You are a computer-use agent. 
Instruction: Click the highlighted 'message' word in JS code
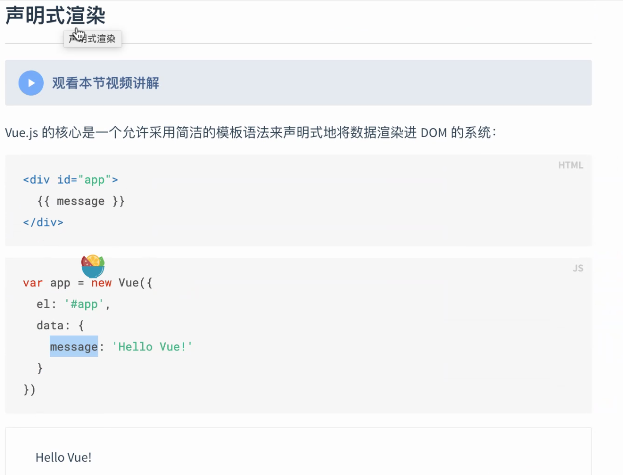[x=74, y=346]
